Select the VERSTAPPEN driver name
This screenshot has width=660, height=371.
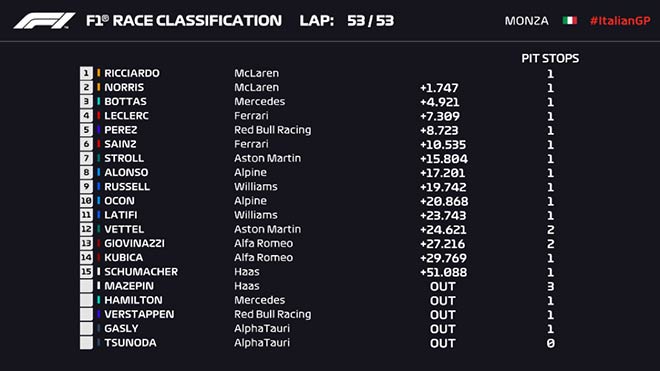pyautogui.click(x=139, y=314)
